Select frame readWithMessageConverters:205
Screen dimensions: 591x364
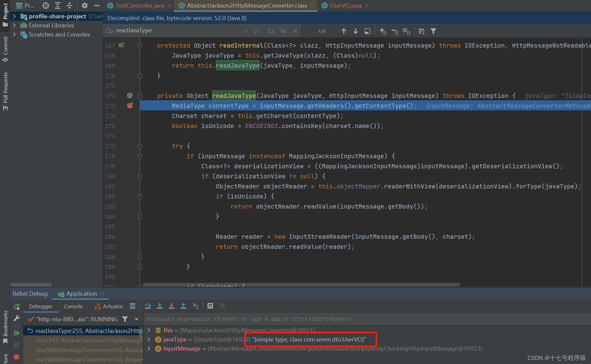[x=83, y=350]
